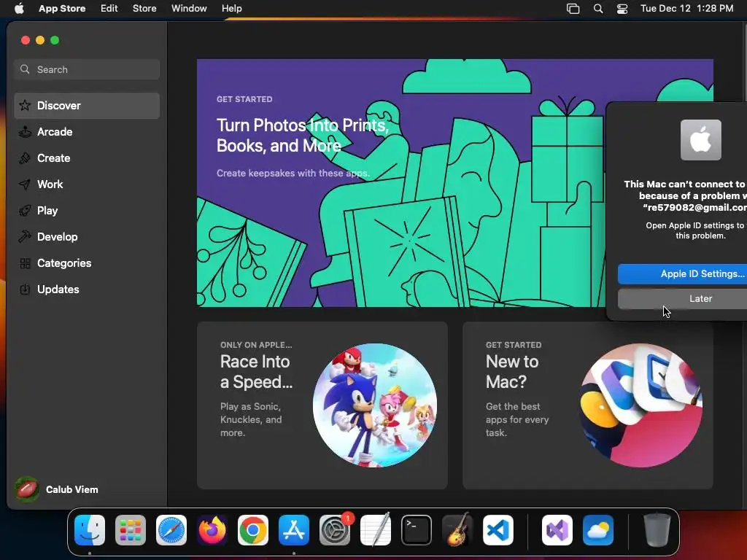Open the Apple menu
This screenshot has width=747, height=560.
pyautogui.click(x=19, y=9)
